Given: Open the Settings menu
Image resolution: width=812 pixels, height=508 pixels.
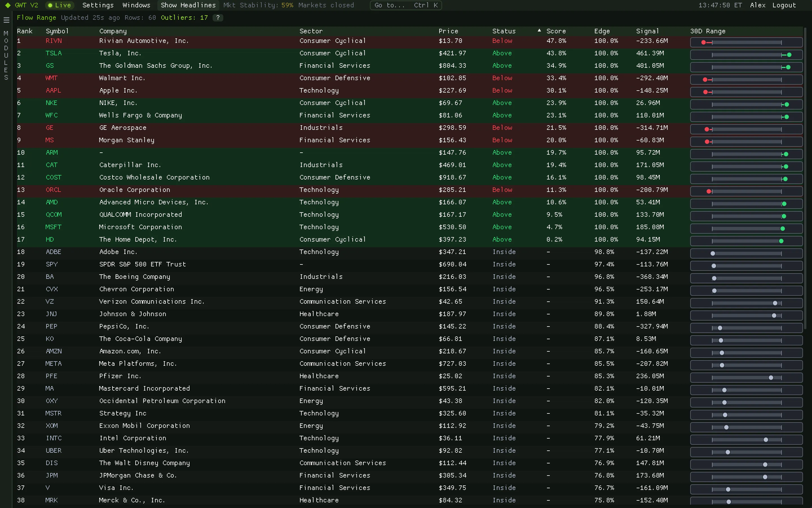Looking at the screenshot, I should [98, 5].
